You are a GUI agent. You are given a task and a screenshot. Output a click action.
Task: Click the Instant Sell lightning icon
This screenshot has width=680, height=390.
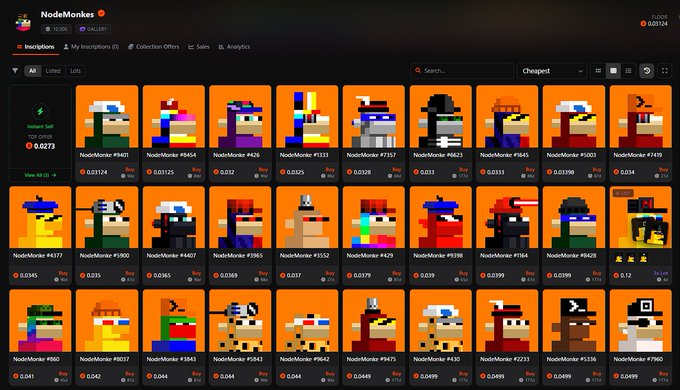tap(40, 111)
